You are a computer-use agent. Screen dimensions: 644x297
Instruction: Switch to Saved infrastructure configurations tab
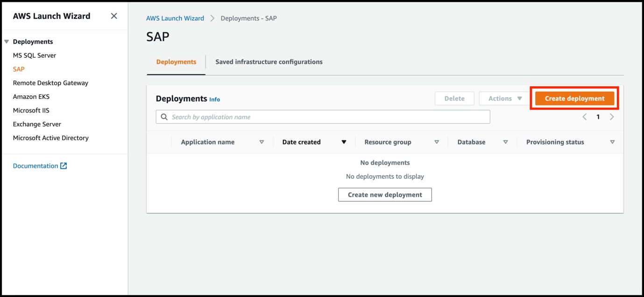tap(269, 62)
